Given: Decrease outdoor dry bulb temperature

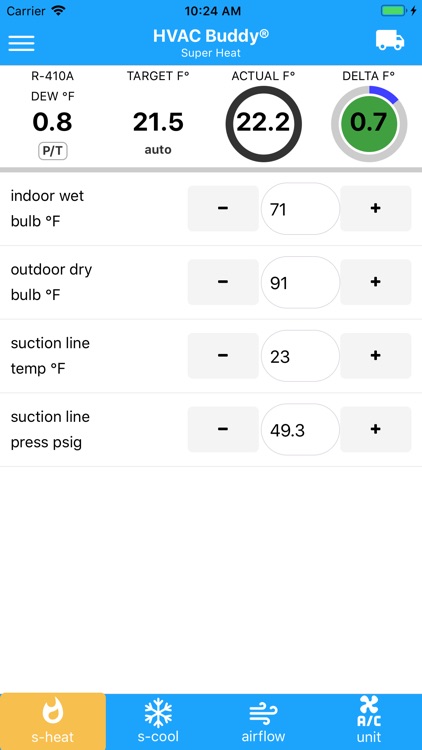Looking at the screenshot, I should pyautogui.click(x=223, y=282).
